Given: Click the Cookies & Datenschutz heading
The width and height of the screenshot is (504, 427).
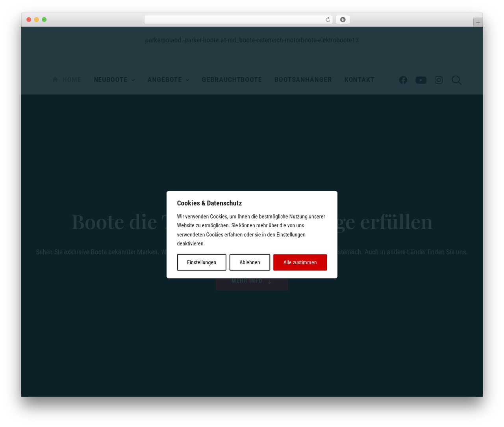Looking at the screenshot, I should [x=209, y=203].
